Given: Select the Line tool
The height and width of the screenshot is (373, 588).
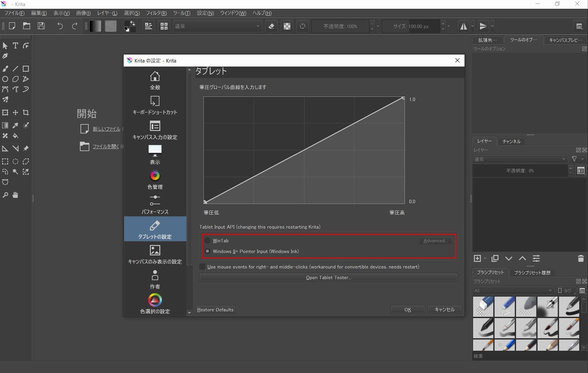Looking at the screenshot, I should (x=15, y=69).
